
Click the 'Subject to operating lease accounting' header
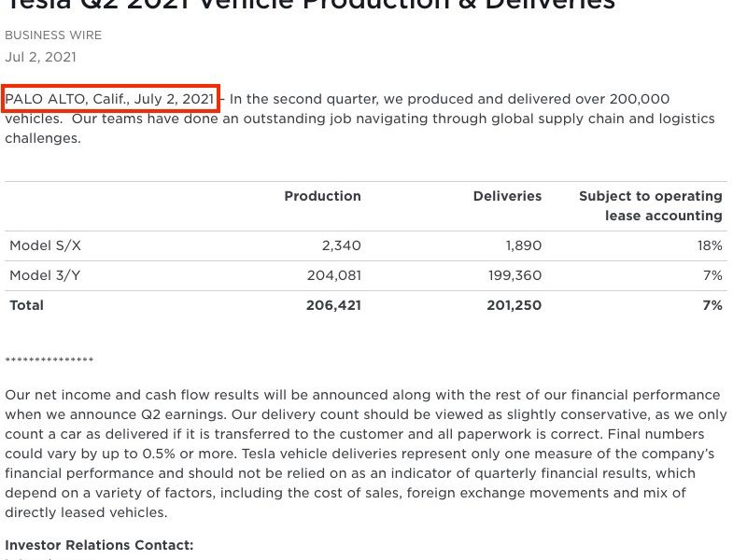[651, 205]
